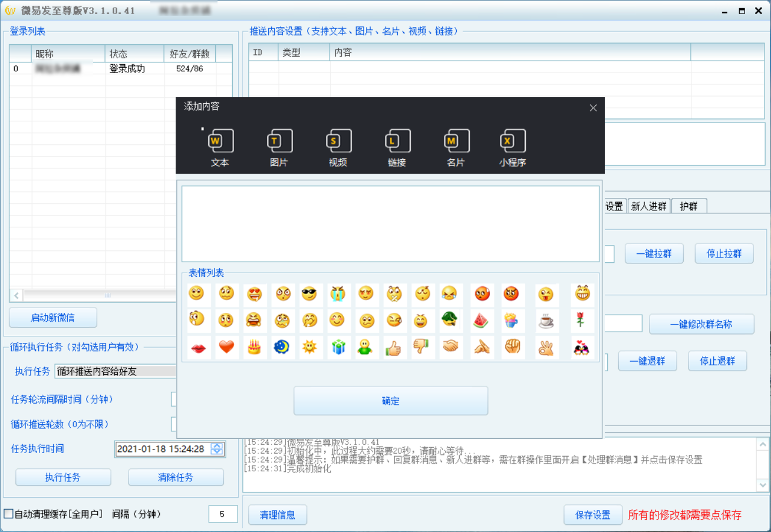The image size is (771, 532).
Task: Click the 清除任务 button
Action: point(176,477)
